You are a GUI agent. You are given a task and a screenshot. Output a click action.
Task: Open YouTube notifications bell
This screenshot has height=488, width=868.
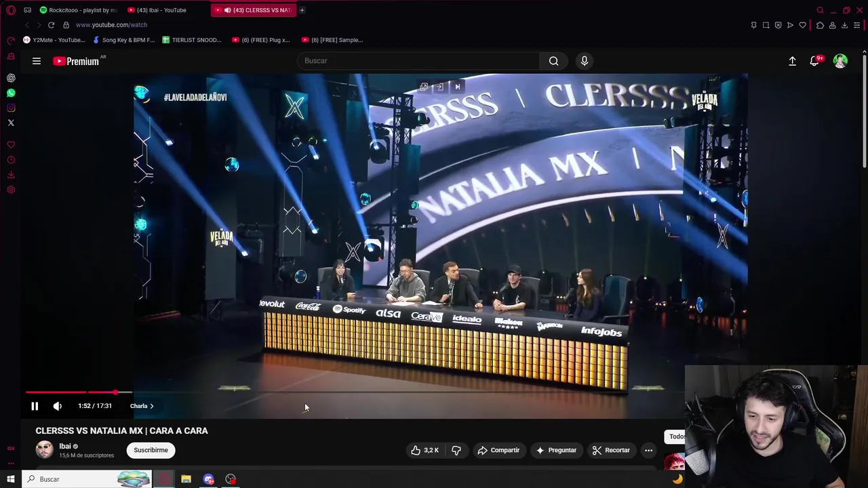(x=814, y=61)
